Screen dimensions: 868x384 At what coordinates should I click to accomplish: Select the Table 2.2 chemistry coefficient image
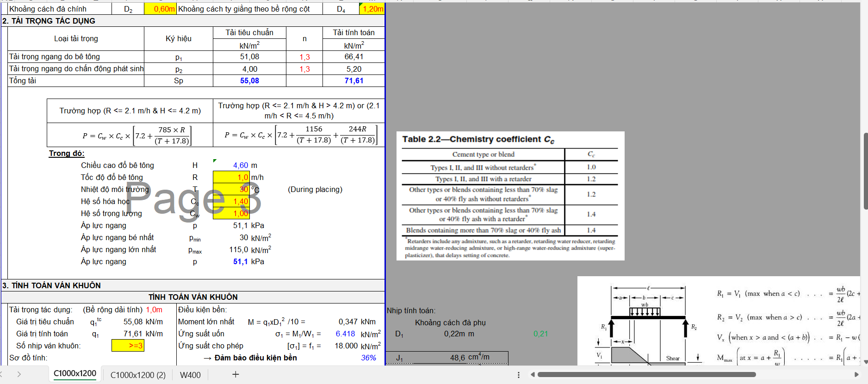(x=510, y=196)
